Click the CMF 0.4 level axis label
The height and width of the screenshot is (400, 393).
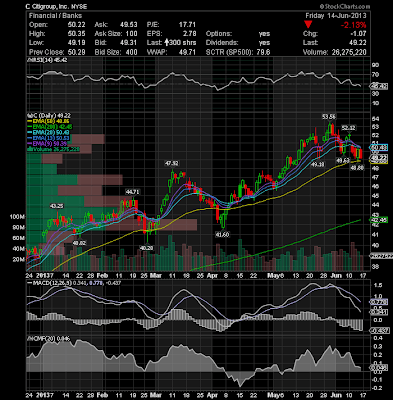pos(377,338)
